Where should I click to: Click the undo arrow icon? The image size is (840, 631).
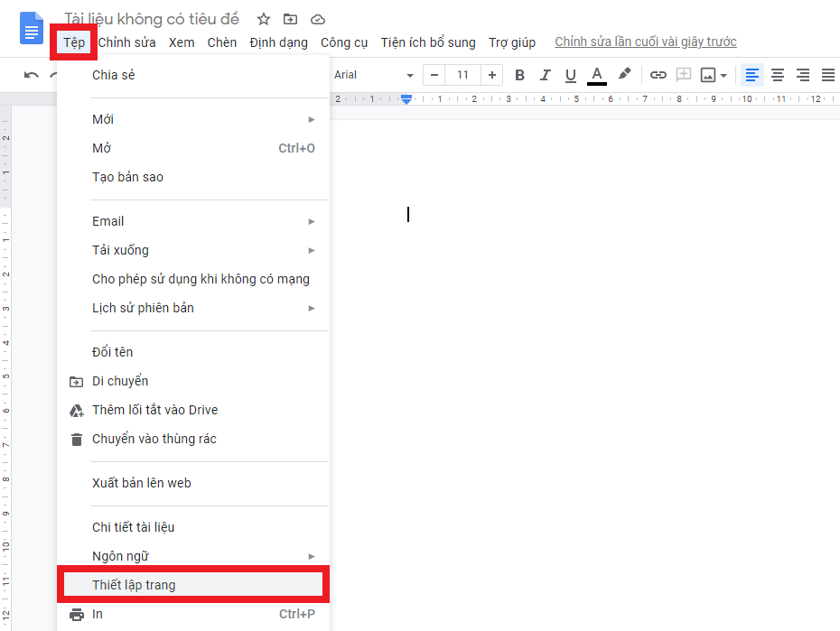click(x=31, y=75)
